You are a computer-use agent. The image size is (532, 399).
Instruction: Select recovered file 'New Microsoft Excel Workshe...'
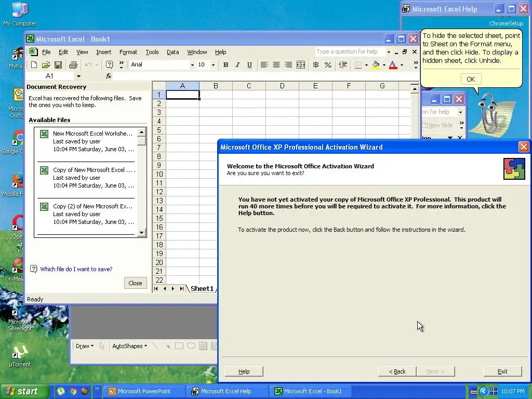[x=87, y=141]
